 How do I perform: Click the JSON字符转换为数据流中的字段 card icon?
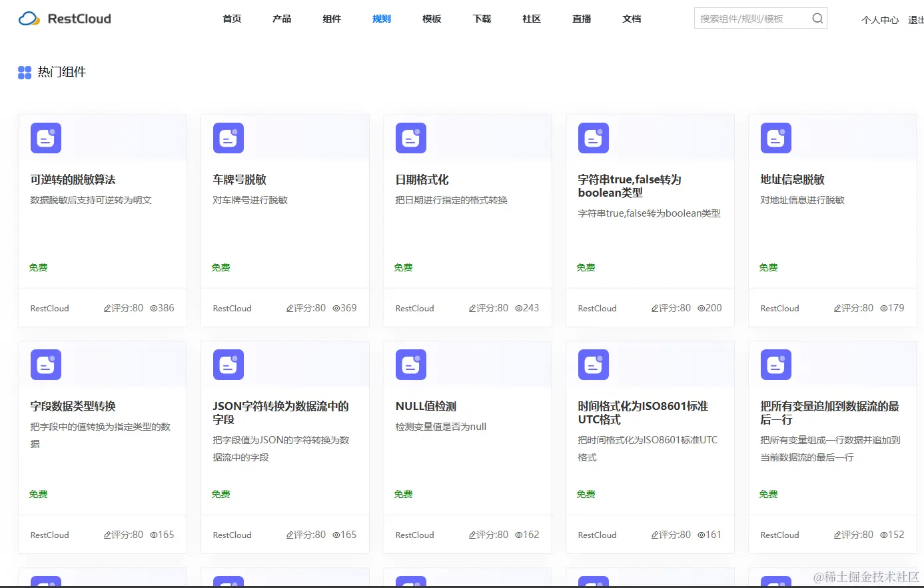click(229, 365)
